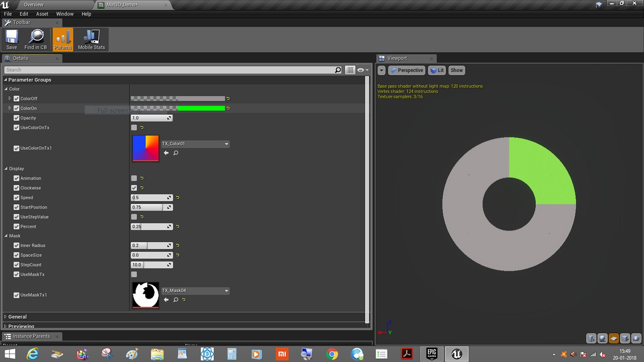
Task: Open TX_Mask04 texture dropdown
Action: [x=195, y=291]
